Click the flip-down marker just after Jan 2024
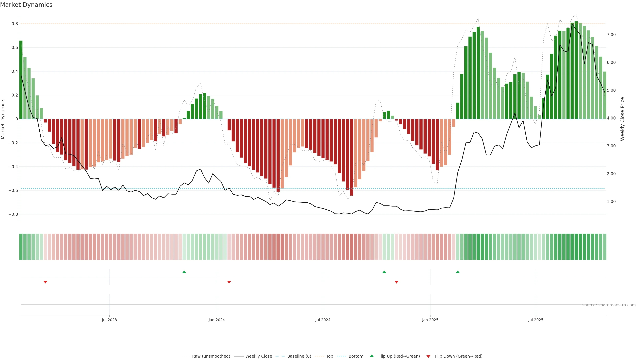The width and height of the screenshot is (644, 362). [229, 282]
